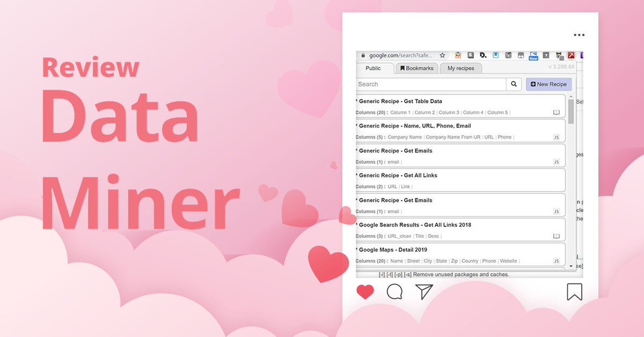This screenshot has width=644, height=337.
Task: Open the three-dot options menu
Action: [x=579, y=35]
